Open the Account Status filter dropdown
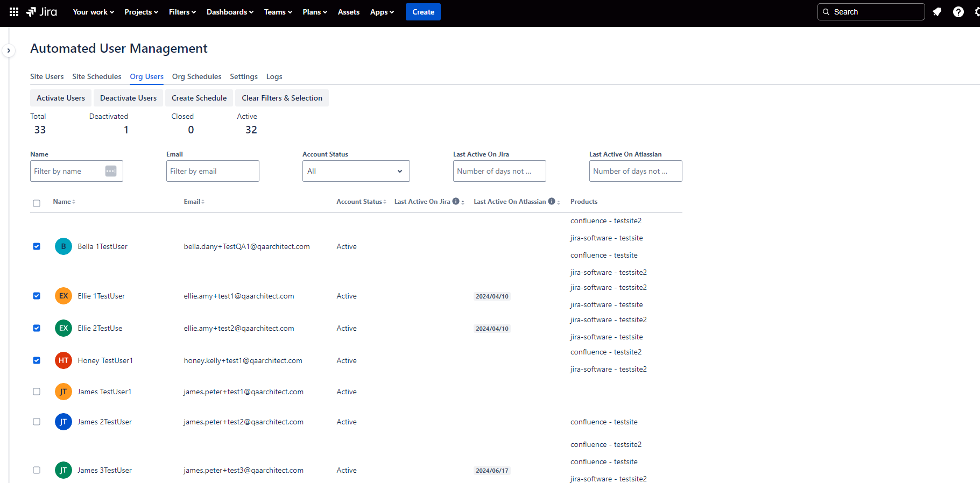Screen dimensions: 980x483 [x=356, y=171]
